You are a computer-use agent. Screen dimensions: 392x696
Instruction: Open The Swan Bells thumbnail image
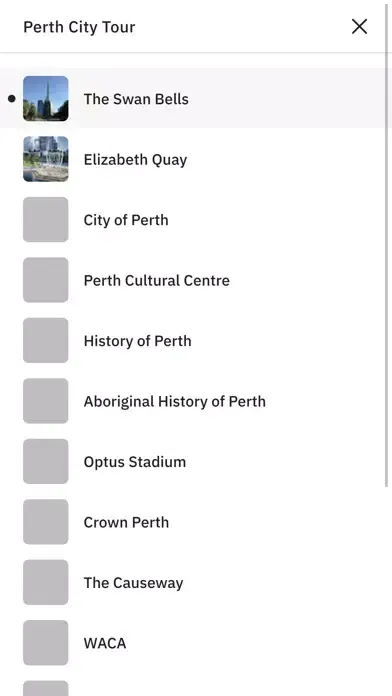[x=46, y=99]
